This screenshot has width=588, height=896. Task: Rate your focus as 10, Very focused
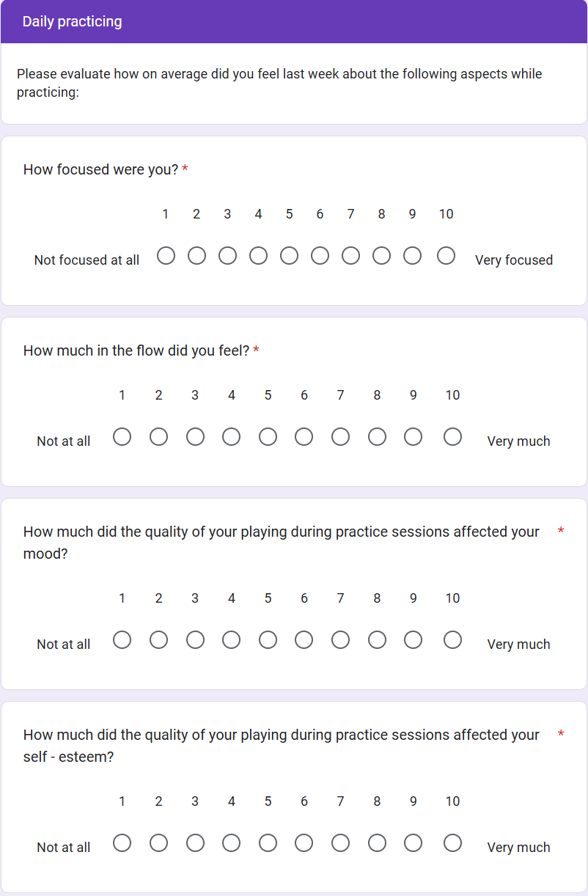pos(446,256)
